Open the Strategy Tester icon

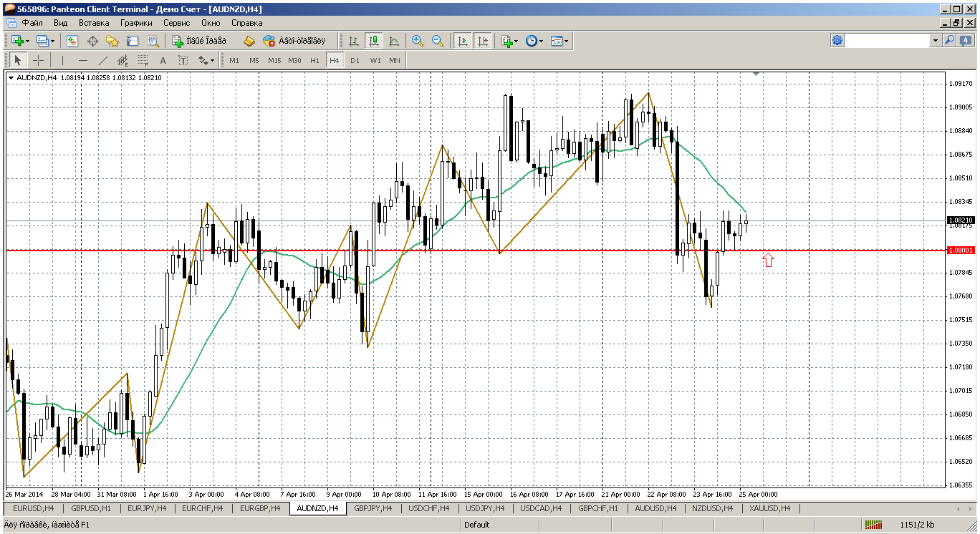(153, 41)
